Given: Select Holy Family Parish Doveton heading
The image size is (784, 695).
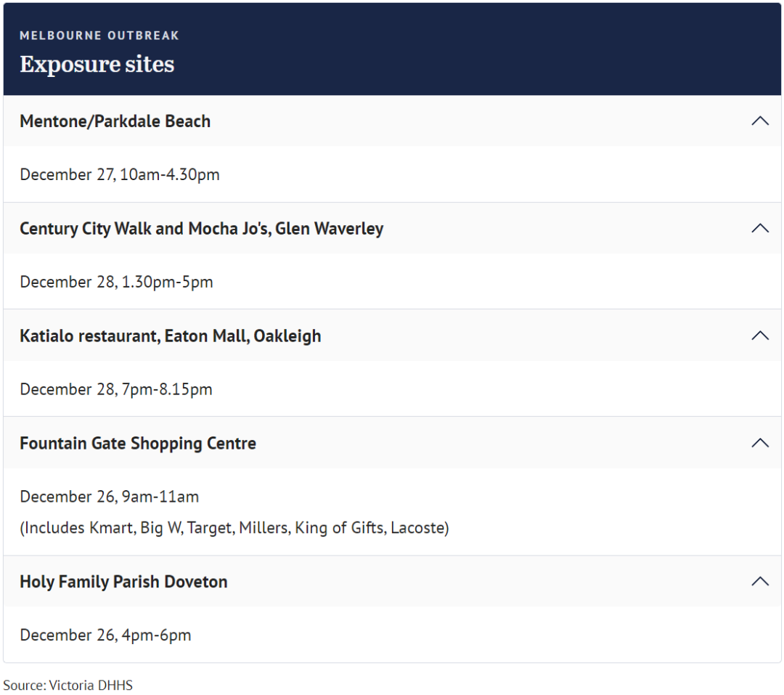Looking at the screenshot, I should (123, 582).
